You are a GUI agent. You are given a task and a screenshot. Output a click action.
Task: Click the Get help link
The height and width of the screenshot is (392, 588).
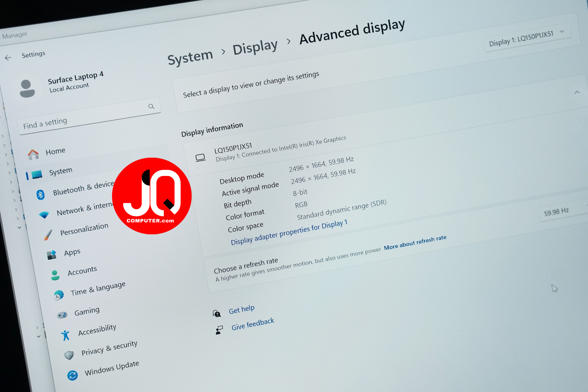242,309
